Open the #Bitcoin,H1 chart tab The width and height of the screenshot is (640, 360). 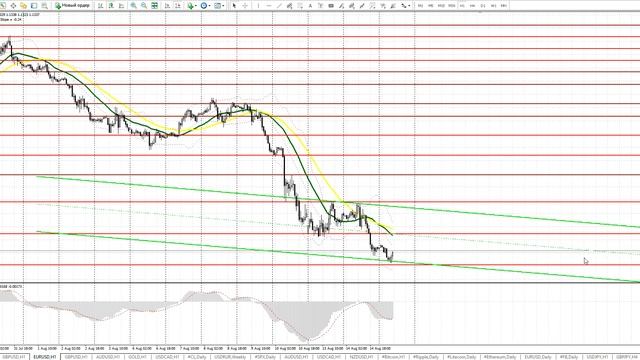(393, 357)
